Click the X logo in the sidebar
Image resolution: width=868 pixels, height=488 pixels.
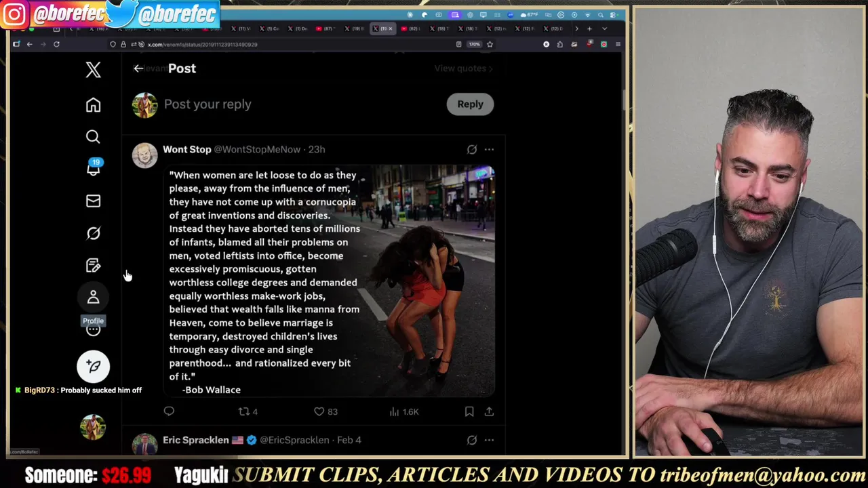pos(93,69)
